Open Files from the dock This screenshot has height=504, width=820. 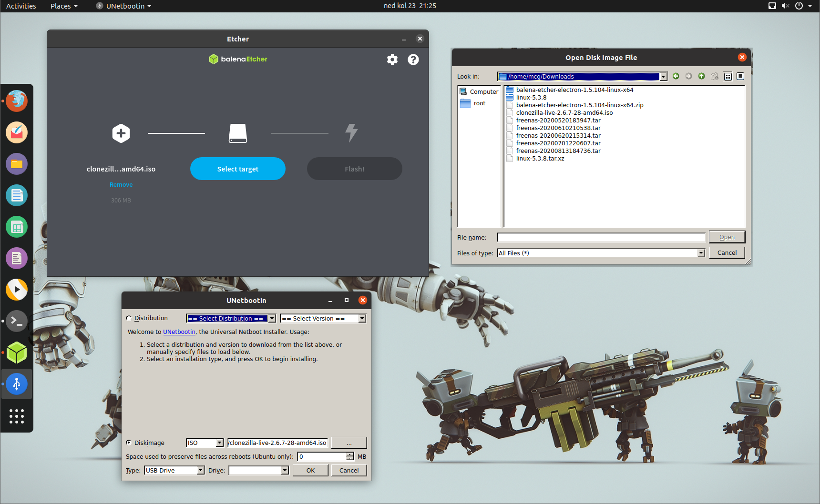pos(17,164)
